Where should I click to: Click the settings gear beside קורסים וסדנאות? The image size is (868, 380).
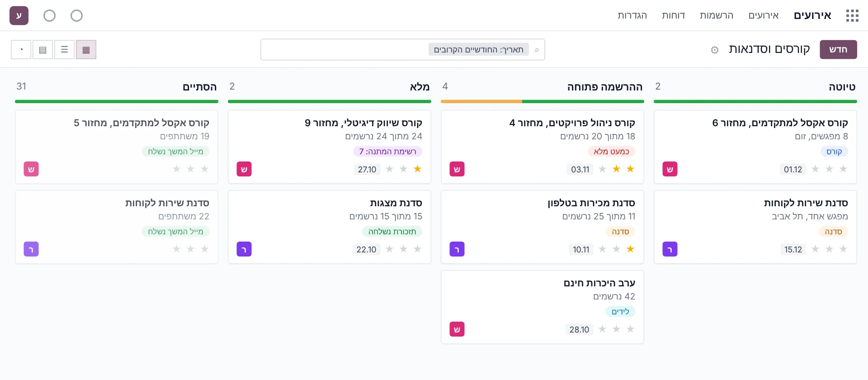(715, 50)
